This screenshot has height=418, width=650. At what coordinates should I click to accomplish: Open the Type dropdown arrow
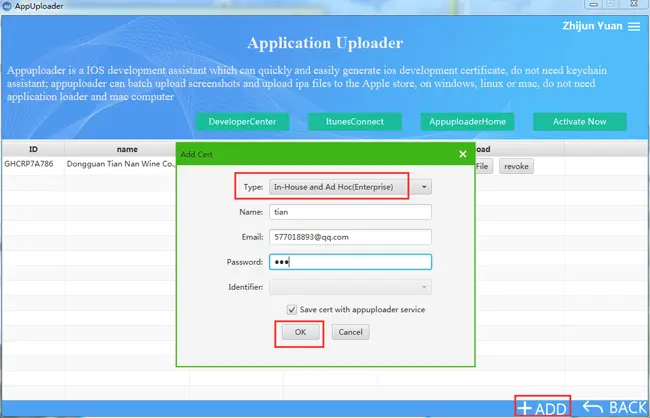point(424,187)
